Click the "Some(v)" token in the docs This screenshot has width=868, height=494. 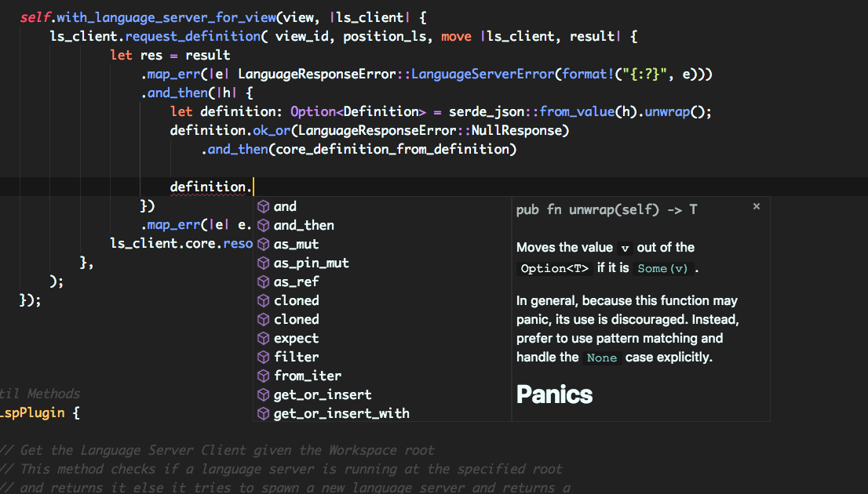663,269
